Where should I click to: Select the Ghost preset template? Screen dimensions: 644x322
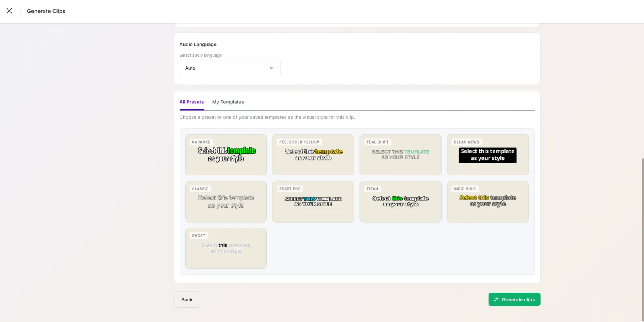[226, 248]
